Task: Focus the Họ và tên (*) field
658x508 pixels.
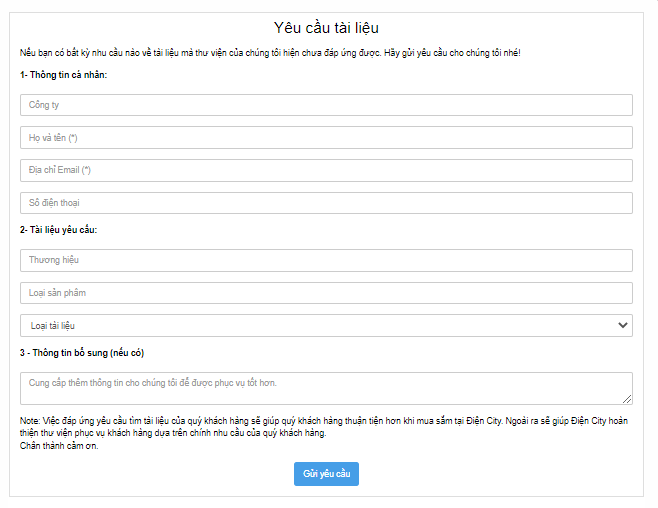Action: coord(326,138)
